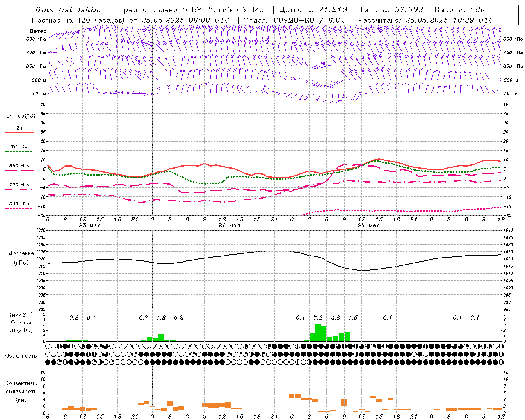Click the Осадки precipitation label
This screenshot has height=420, width=525.
(21, 322)
